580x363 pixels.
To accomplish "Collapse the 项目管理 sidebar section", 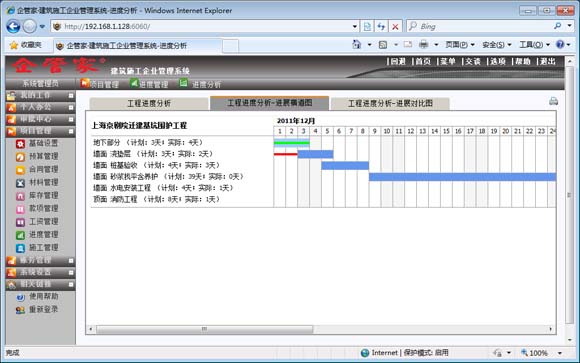I will (71, 131).
